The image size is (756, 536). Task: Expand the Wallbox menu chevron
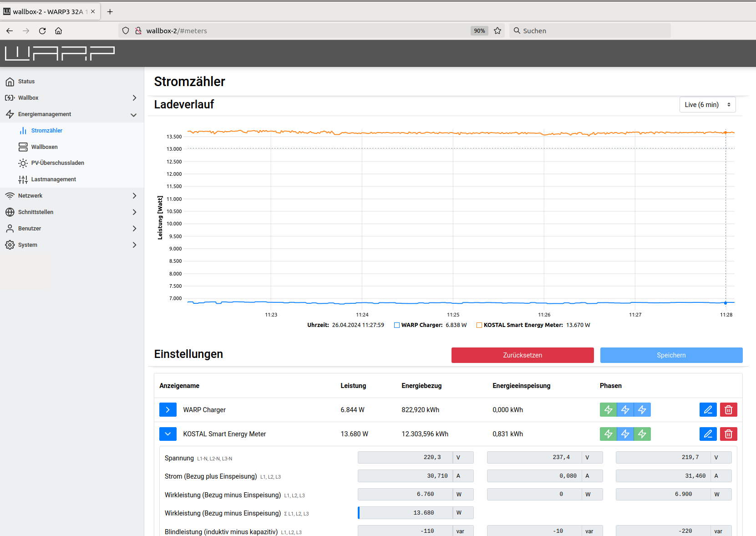(x=134, y=98)
